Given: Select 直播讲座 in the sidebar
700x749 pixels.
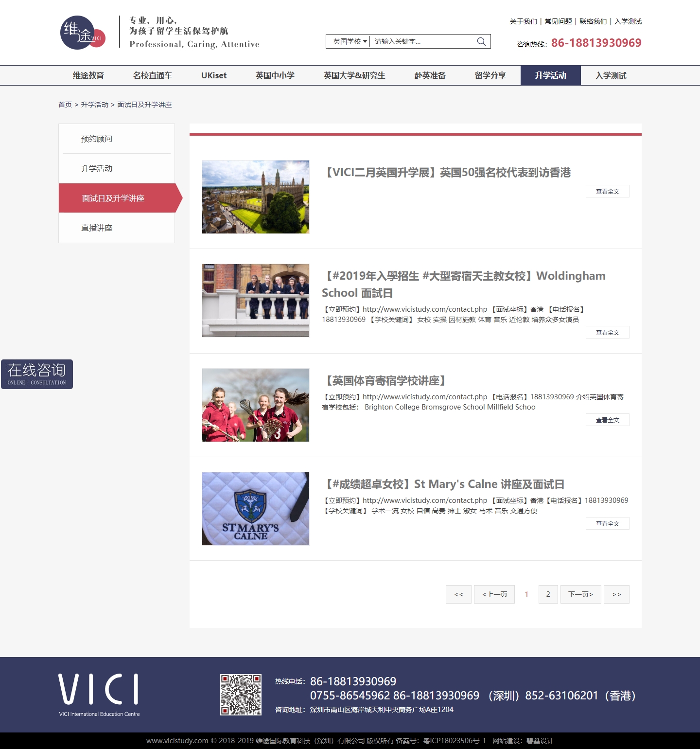Looking at the screenshot, I should tap(97, 228).
